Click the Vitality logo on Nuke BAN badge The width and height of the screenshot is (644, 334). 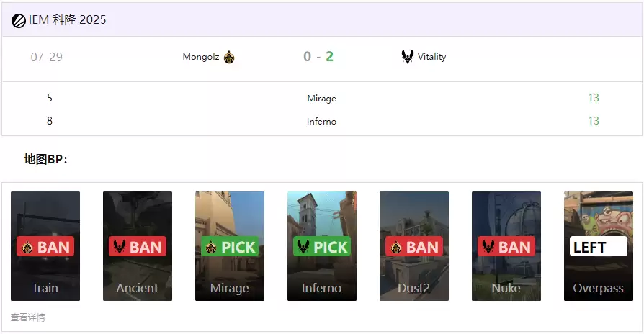pos(488,247)
